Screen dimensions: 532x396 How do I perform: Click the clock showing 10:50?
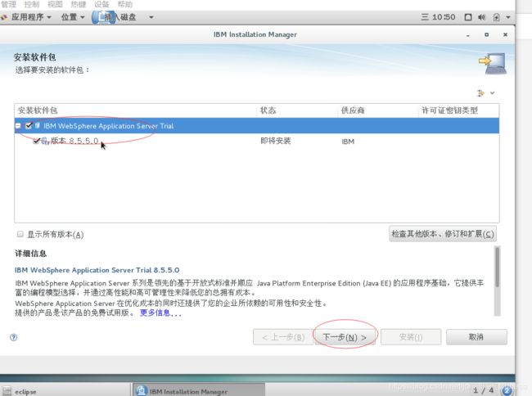[x=444, y=17]
